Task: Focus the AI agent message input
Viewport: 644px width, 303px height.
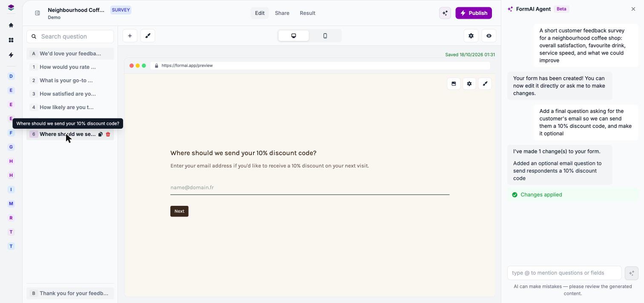Action: (564, 273)
